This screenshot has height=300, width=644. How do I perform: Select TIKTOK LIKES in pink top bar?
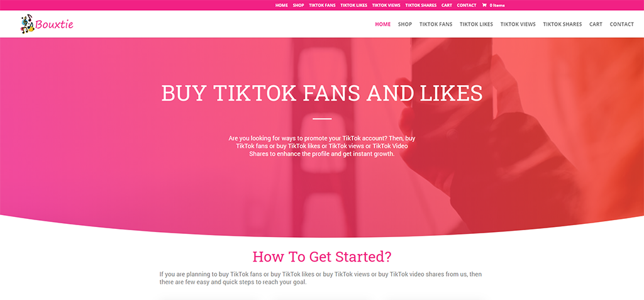353,5
